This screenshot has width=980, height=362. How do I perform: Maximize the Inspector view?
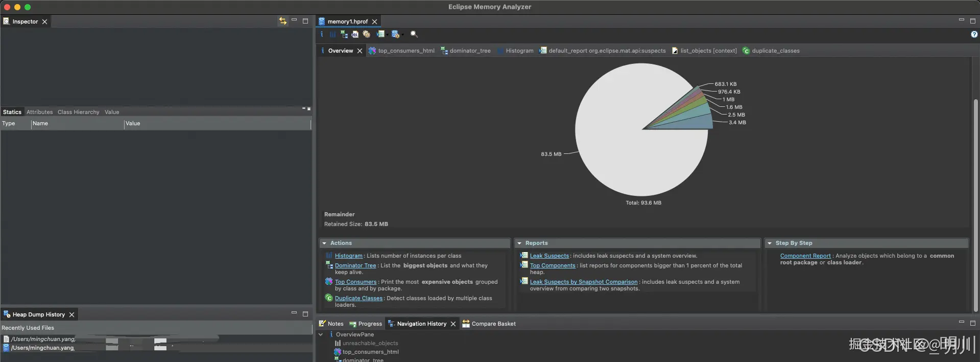pyautogui.click(x=305, y=21)
